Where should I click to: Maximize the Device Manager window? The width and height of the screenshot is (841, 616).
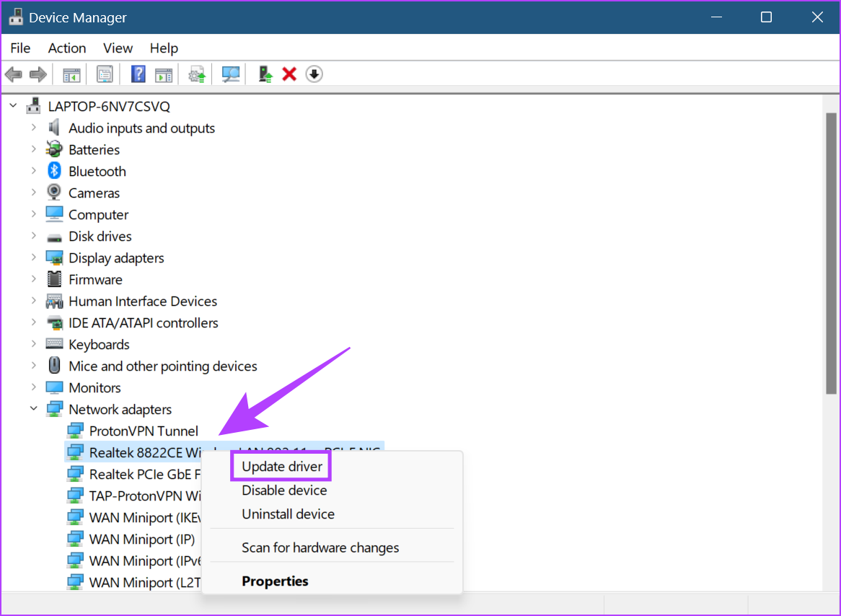tap(767, 17)
